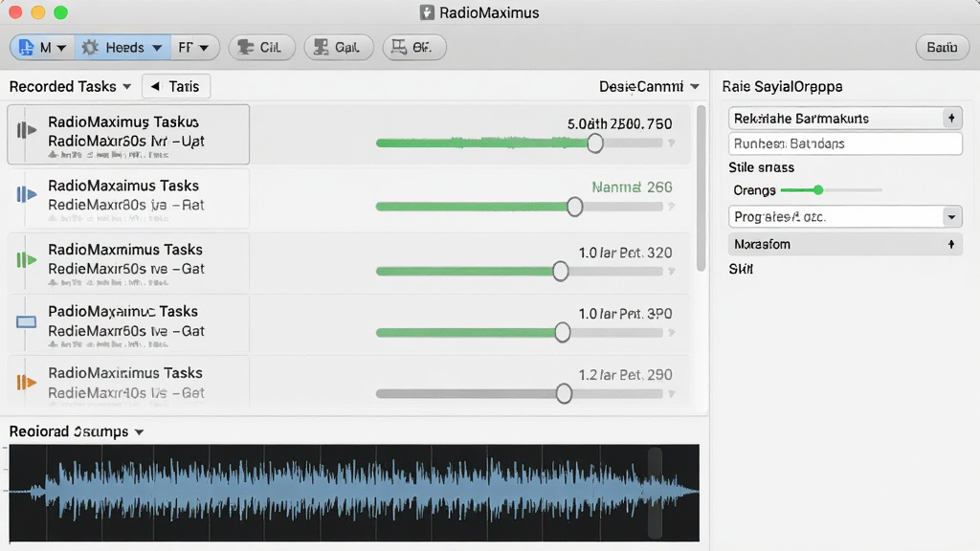Click the RadioMaximus title bar app icon
This screenshot has height=551, width=980.
427,12
